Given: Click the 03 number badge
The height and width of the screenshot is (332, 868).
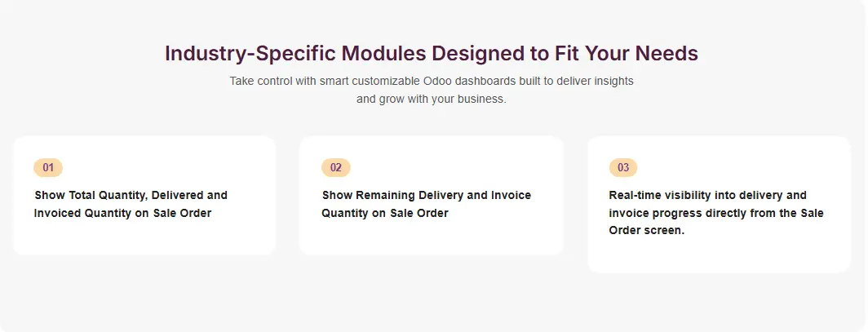Looking at the screenshot, I should [623, 168].
